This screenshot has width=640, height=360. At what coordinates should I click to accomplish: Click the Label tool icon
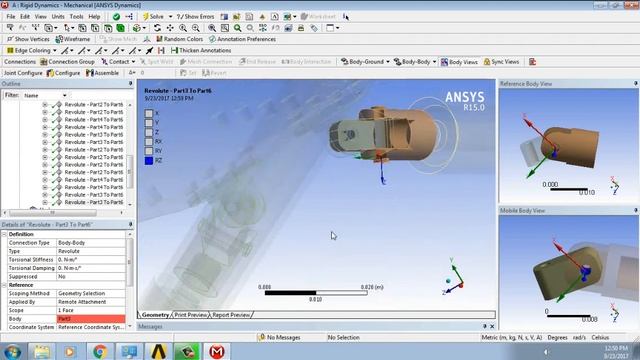click(x=10, y=28)
